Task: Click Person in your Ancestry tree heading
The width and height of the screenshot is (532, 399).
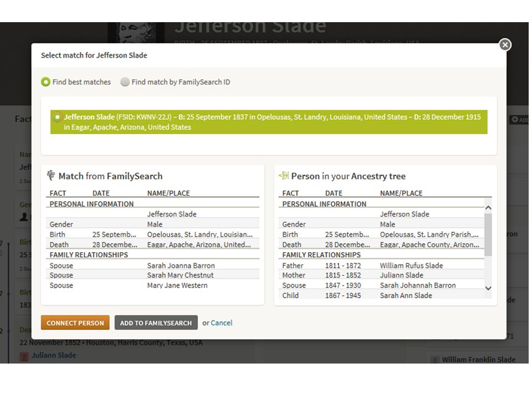Action: click(x=348, y=176)
